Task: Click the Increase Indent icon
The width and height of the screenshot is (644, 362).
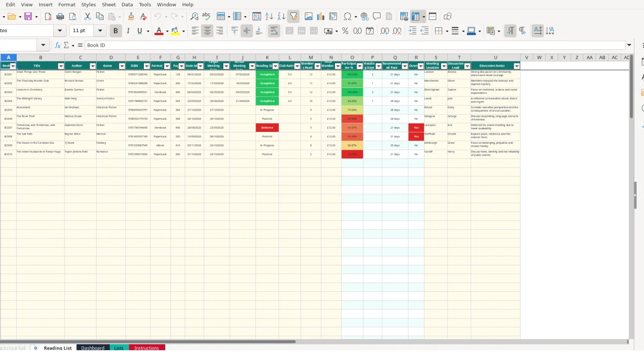Action: 412,31
